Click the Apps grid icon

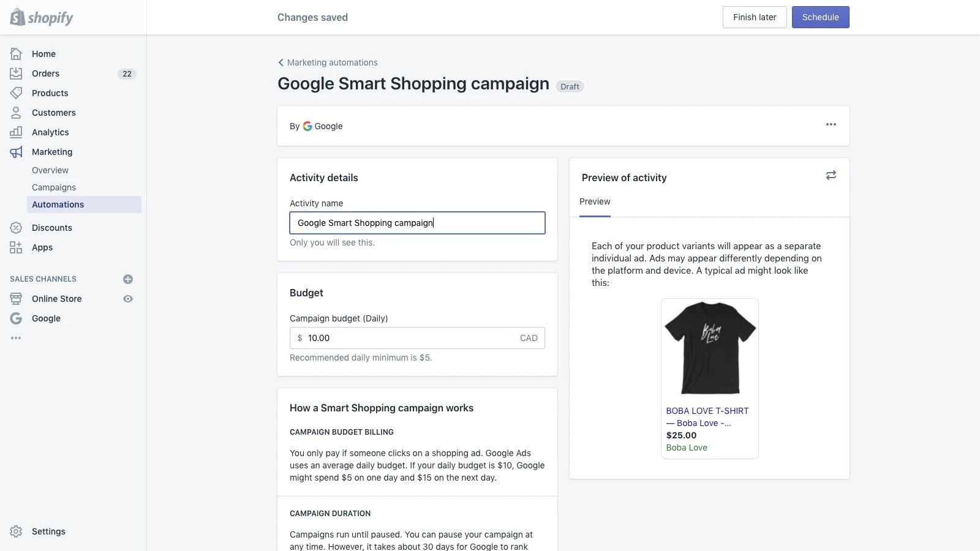coord(17,247)
